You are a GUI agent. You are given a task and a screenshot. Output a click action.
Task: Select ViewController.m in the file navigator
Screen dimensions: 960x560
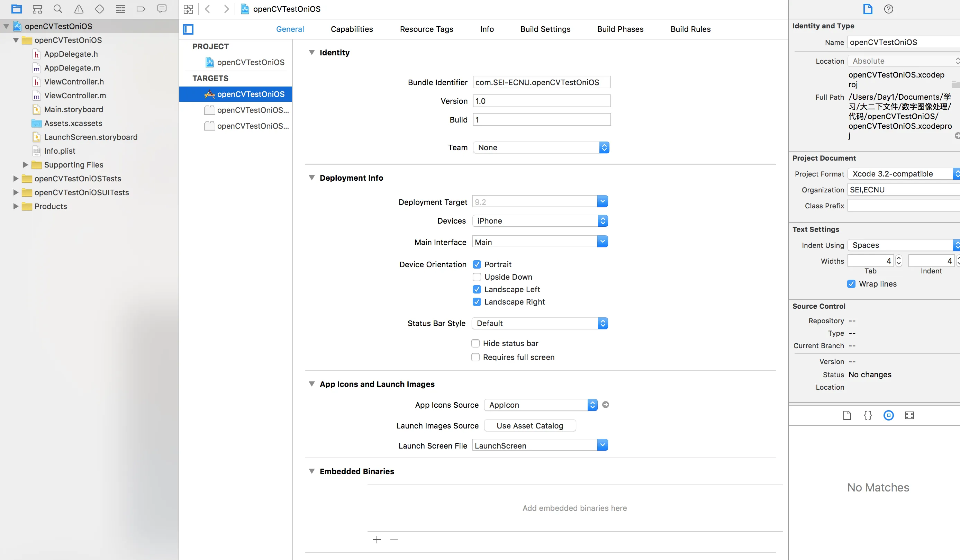pyautogui.click(x=75, y=96)
